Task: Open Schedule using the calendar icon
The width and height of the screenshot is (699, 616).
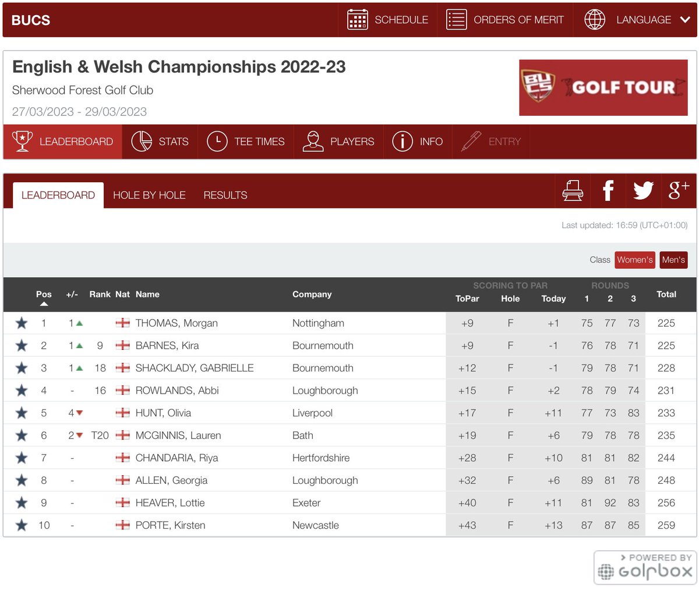Action: pos(358,19)
